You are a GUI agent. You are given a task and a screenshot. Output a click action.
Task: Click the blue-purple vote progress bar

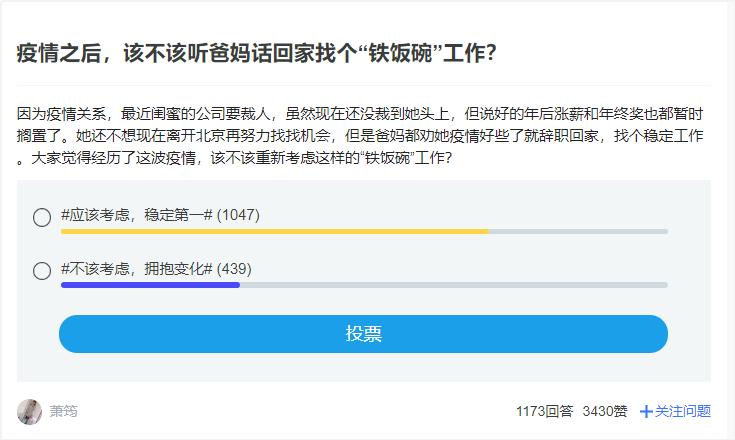point(150,285)
